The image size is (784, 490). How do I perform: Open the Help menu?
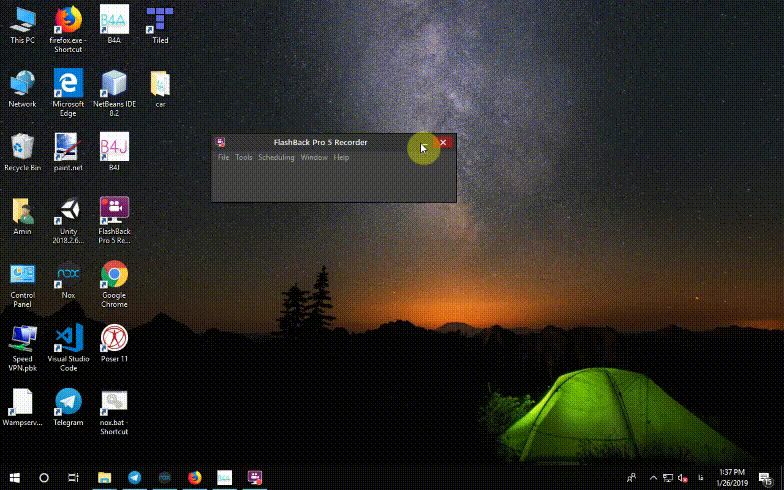pyautogui.click(x=341, y=158)
